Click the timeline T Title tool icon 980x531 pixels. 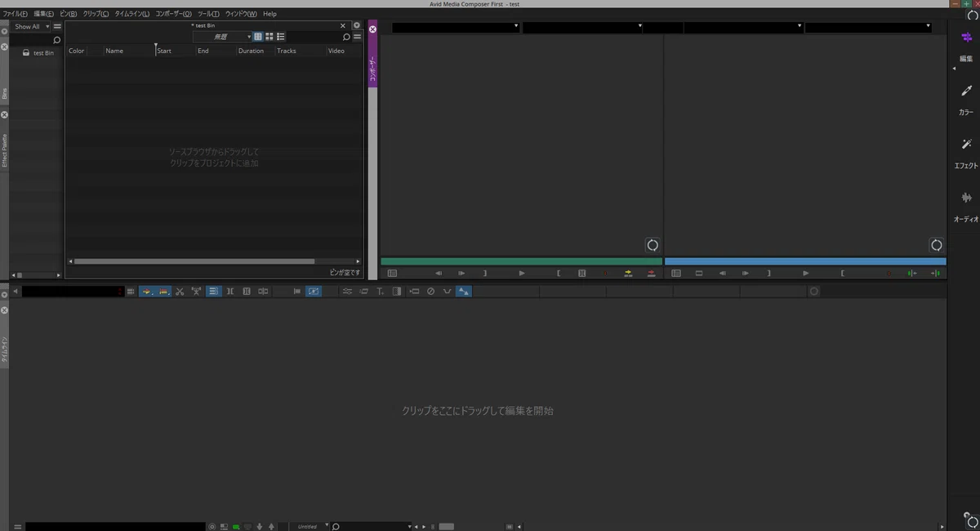pyautogui.click(x=381, y=292)
